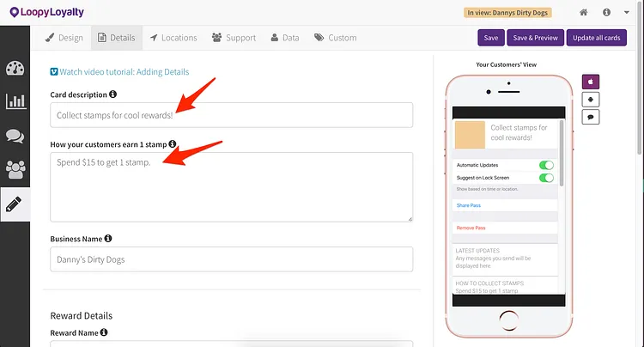This screenshot has height=347, width=644.
Task: Switch to the Design tab
Action: tap(64, 38)
